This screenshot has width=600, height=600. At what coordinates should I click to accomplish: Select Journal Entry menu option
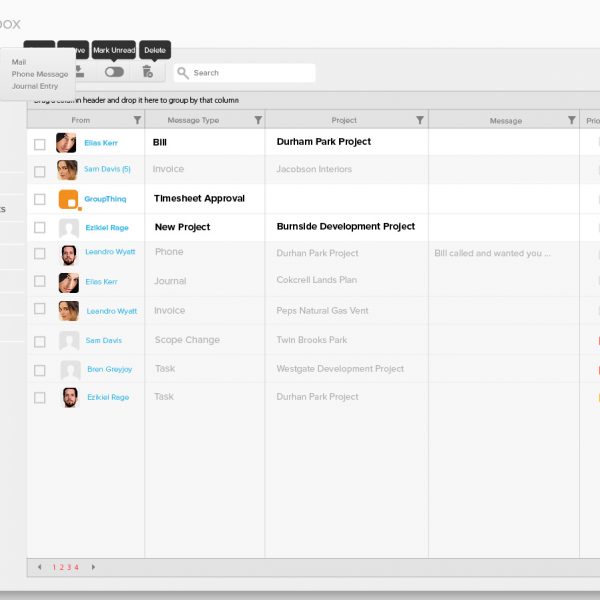[x=35, y=86]
